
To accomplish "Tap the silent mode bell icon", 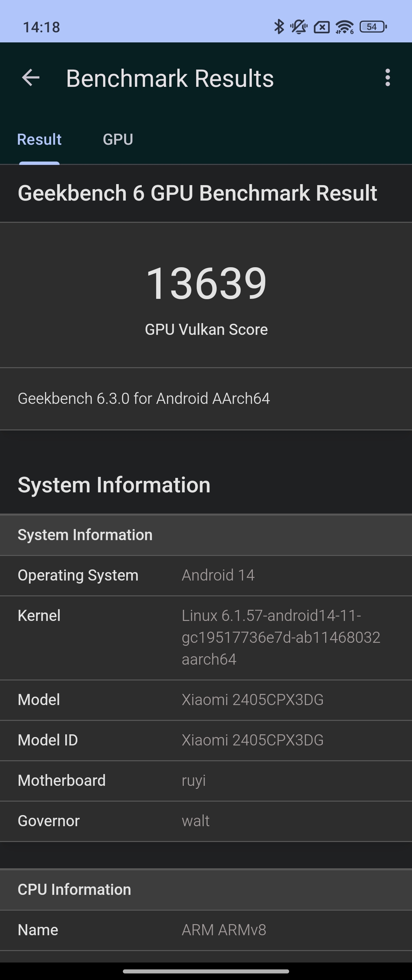I will pos(299,27).
